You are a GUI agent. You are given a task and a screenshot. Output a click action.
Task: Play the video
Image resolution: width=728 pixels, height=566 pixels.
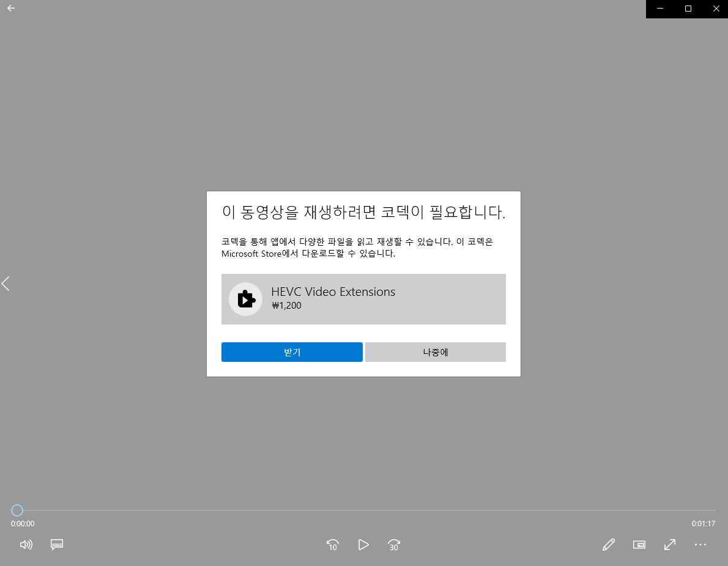pyautogui.click(x=363, y=545)
